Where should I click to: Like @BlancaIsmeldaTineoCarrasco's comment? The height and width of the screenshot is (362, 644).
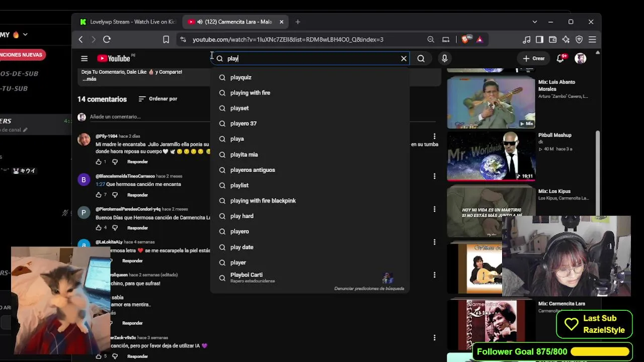(99, 195)
